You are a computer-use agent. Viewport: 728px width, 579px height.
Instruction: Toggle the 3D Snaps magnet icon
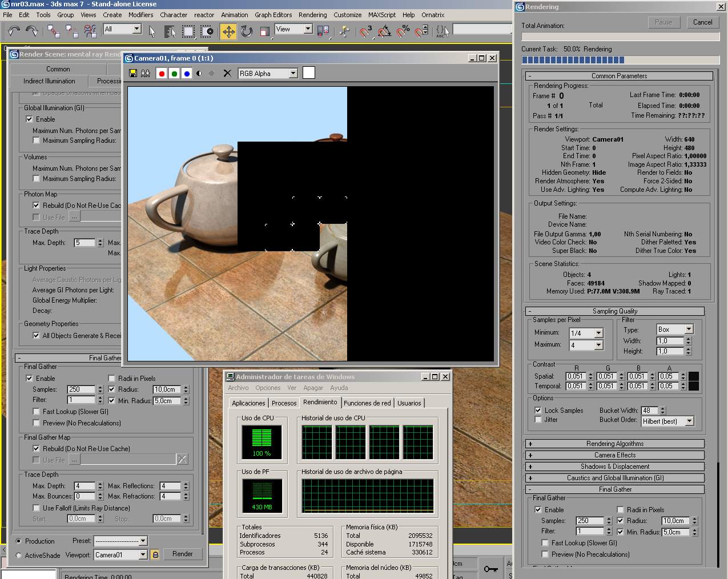[366, 31]
